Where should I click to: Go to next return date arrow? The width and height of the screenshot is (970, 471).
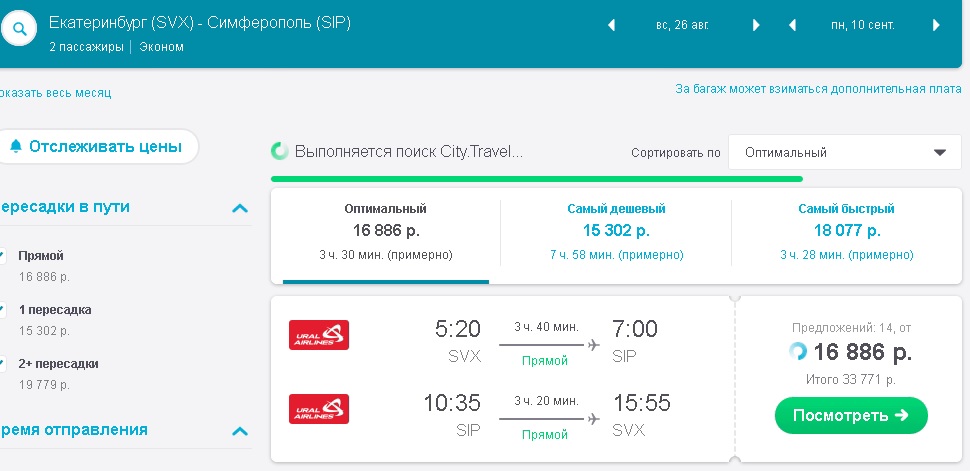(x=936, y=25)
